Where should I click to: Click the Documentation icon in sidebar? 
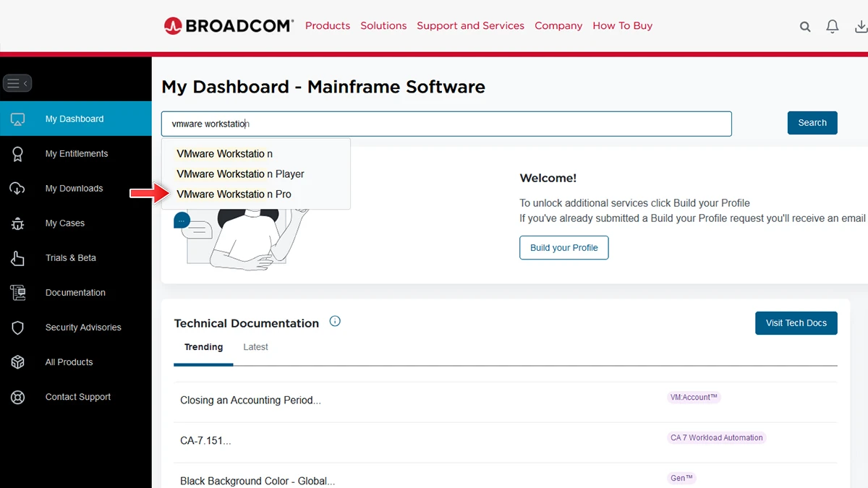point(18,293)
